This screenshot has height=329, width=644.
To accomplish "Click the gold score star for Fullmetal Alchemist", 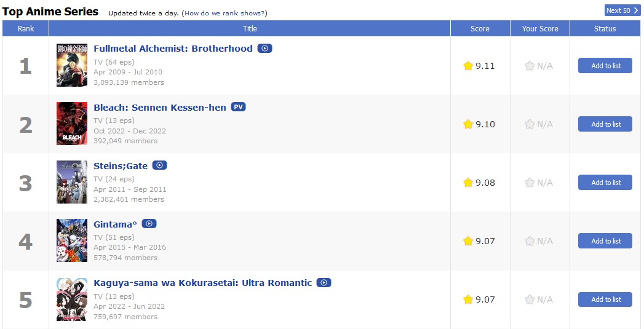I will tap(468, 66).
